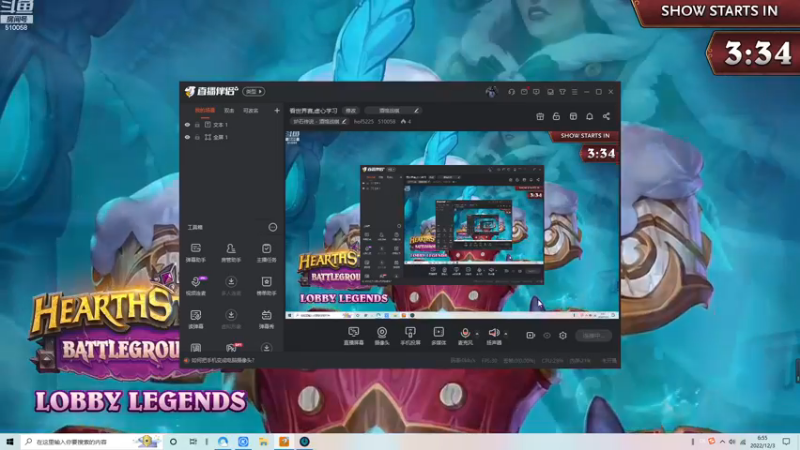The width and height of the screenshot is (800, 450).
Task: Open Task View on the taskbar
Action: 193,442
